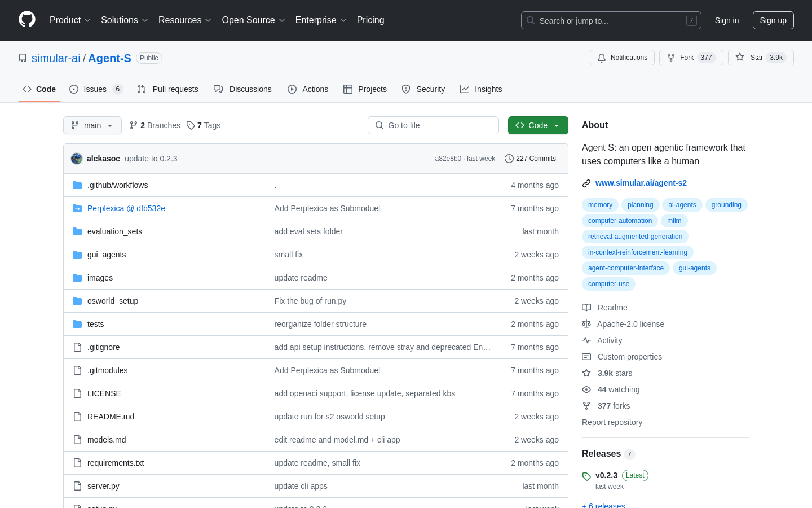Click the Fork icon button

671,58
